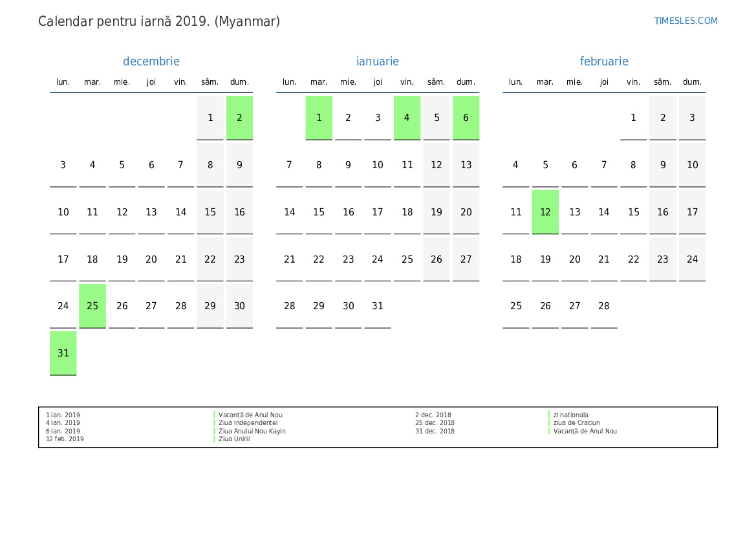Select January 31 date cell
756x535 pixels.
tap(378, 306)
